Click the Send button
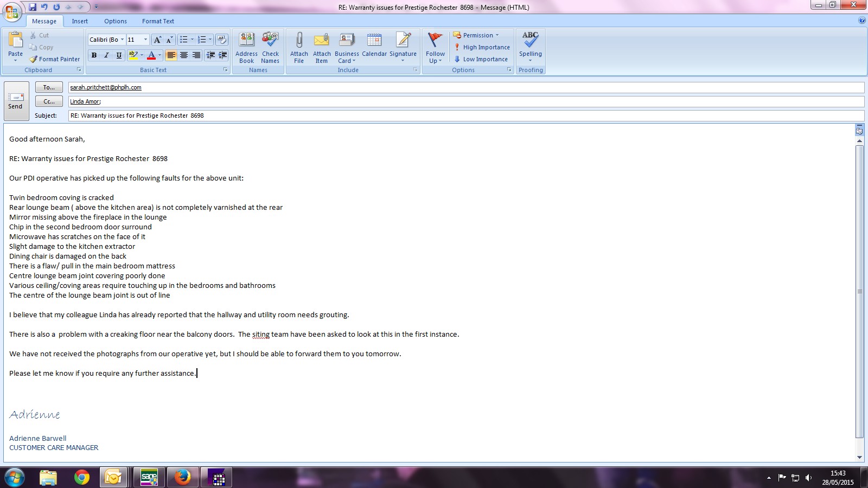Viewport: 868px width, 488px height. point(16,101)
